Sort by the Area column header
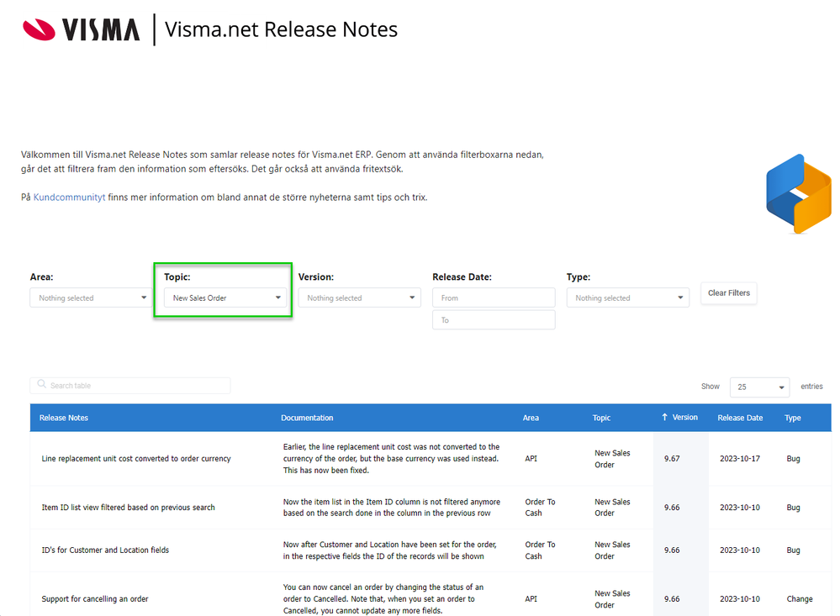The width and height of the screenshot is (840, 616). pos(531,418)
